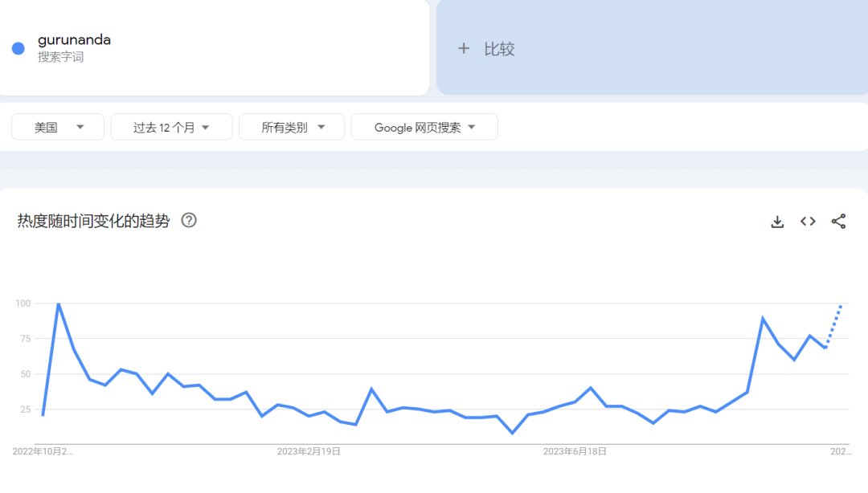Open the embed code icon

coord(808,222)
